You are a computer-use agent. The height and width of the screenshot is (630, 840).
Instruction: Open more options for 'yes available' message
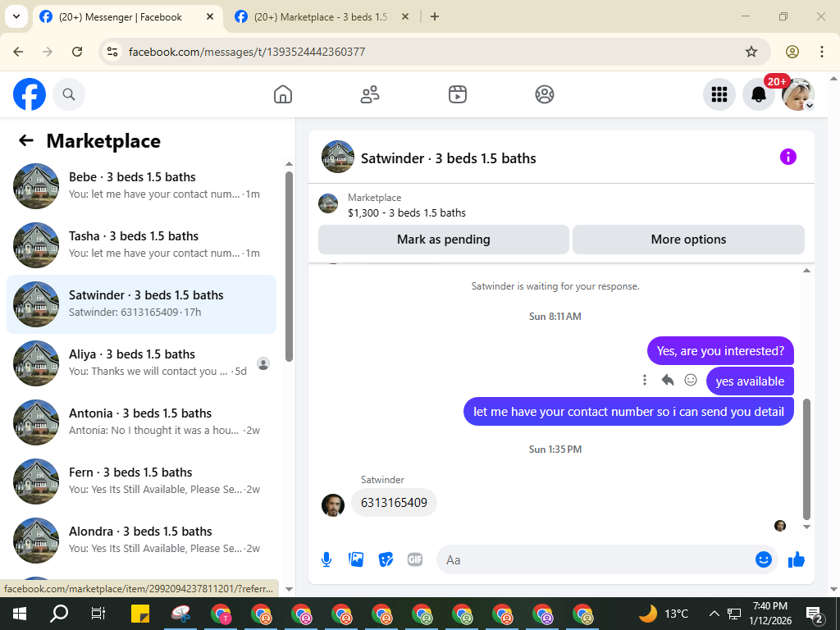(x=645, y=381)
